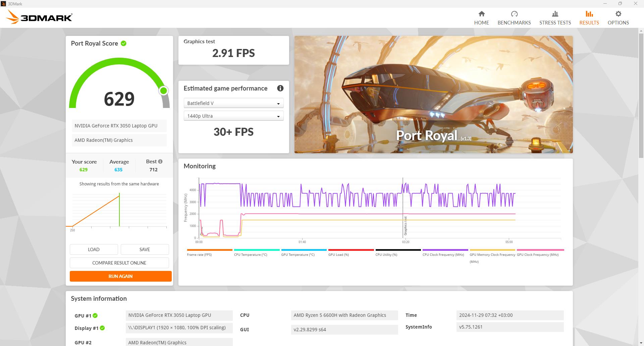
Task: Click the scrollbar down arrow
Action: (641, 343)
